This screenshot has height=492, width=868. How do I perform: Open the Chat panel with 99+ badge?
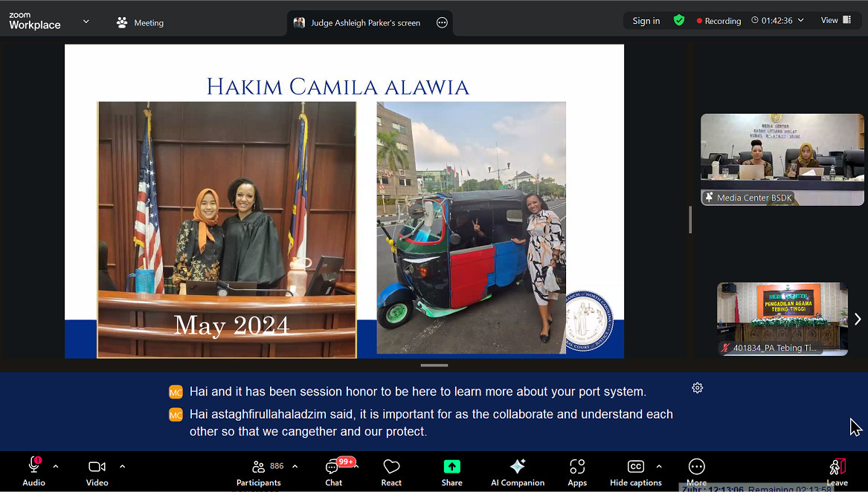[x=333, y=471]
